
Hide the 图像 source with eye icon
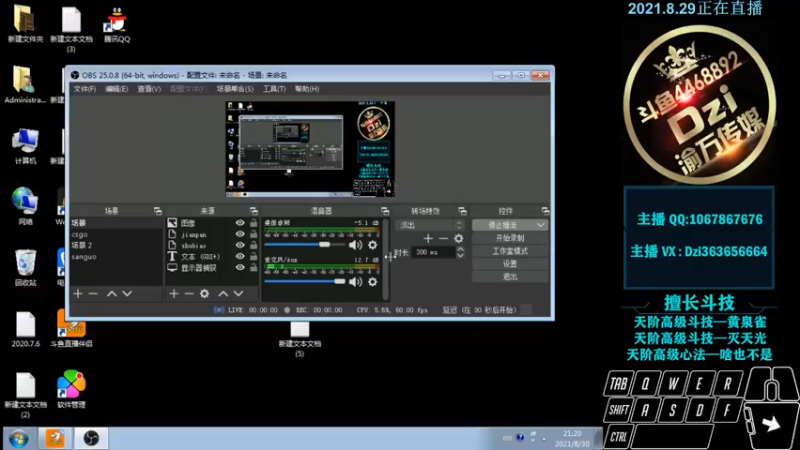point(240,223)
